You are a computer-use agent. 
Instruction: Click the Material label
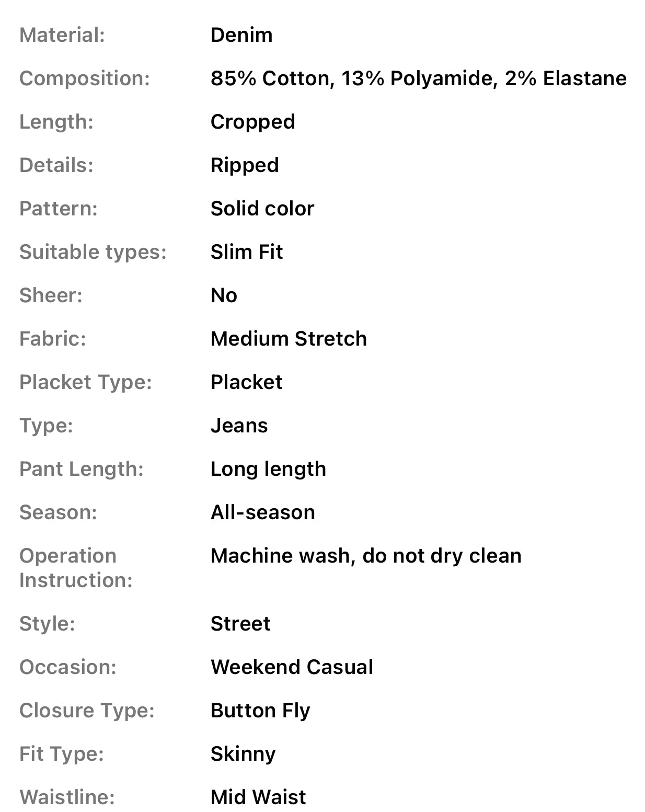pos(62,35)
